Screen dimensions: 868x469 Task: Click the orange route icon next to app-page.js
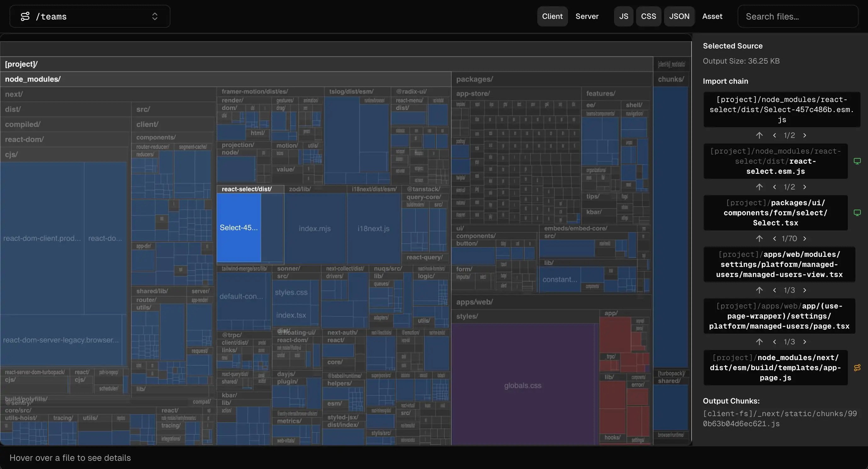coord(858,368)
